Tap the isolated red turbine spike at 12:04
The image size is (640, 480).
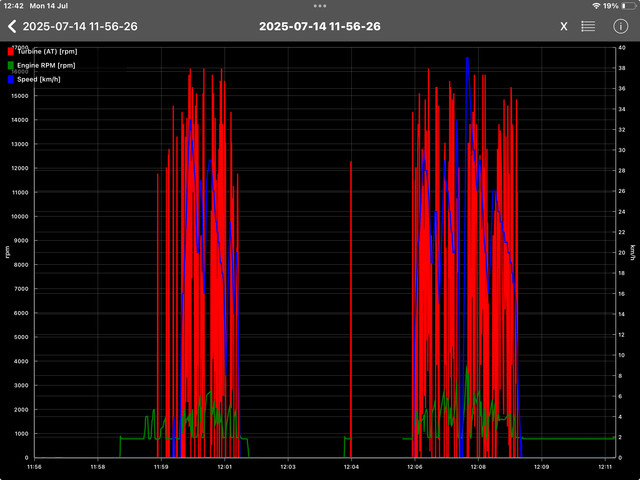351,309
